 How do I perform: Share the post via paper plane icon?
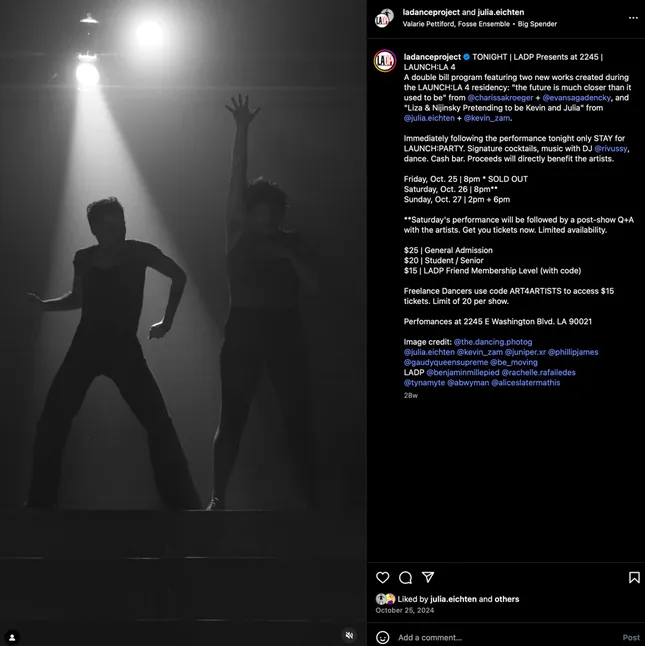click(x=428, y=577)
